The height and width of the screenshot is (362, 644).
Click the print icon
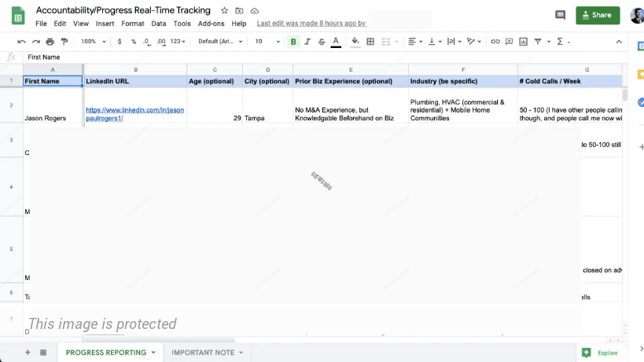point(50,42)
